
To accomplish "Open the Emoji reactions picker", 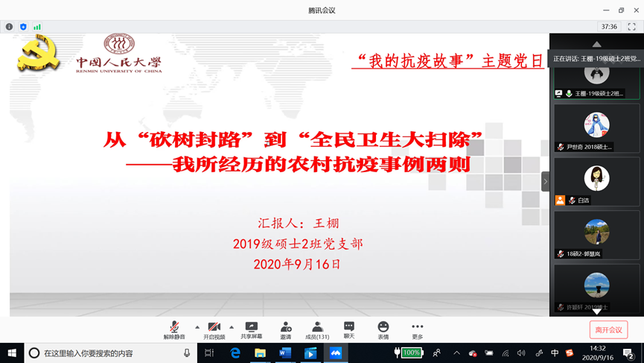I will [383, 330].
